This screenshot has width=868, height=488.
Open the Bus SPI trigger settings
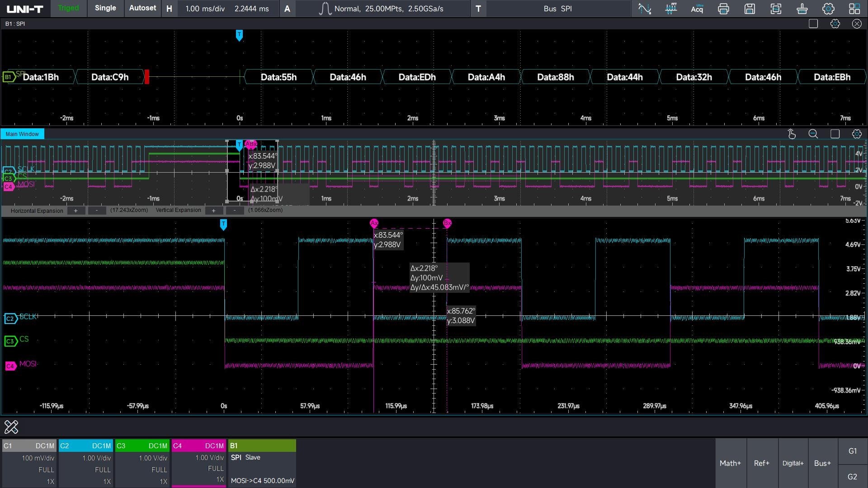(557, 9)
